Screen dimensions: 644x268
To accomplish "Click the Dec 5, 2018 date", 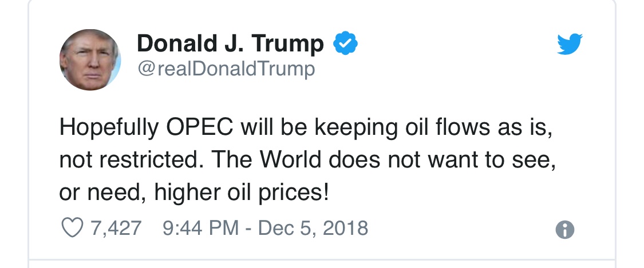I will click(313, 228).
